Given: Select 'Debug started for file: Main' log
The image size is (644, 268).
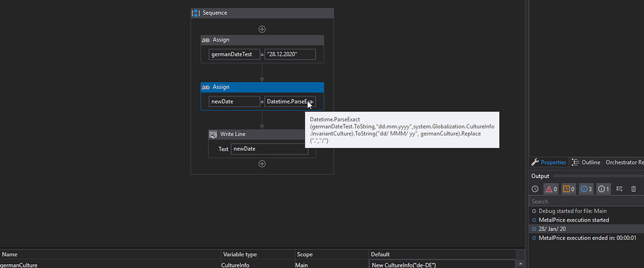Looking at the screenshot, I should click(587, 211).
